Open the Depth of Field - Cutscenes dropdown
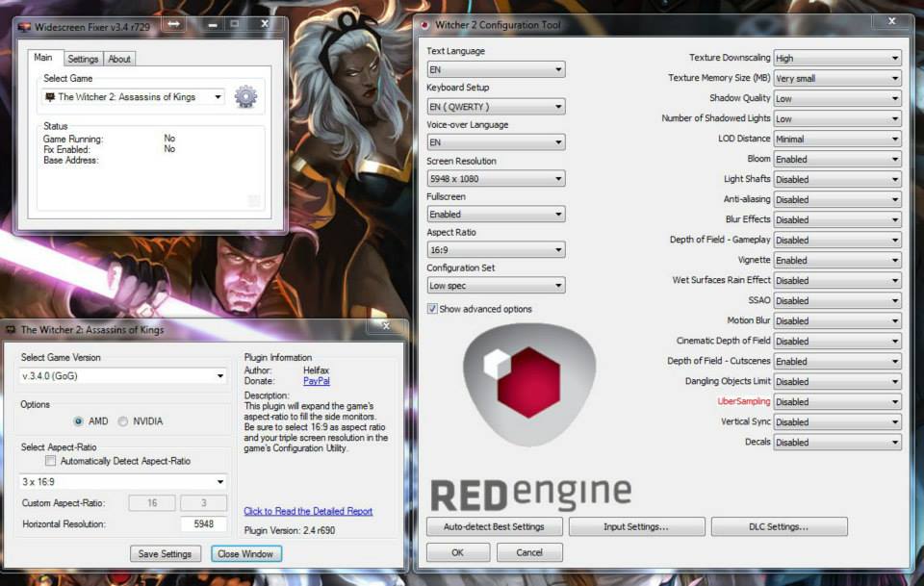Image resolution: width=924 pixels, height=586 pixels. [x=837, y=361]
